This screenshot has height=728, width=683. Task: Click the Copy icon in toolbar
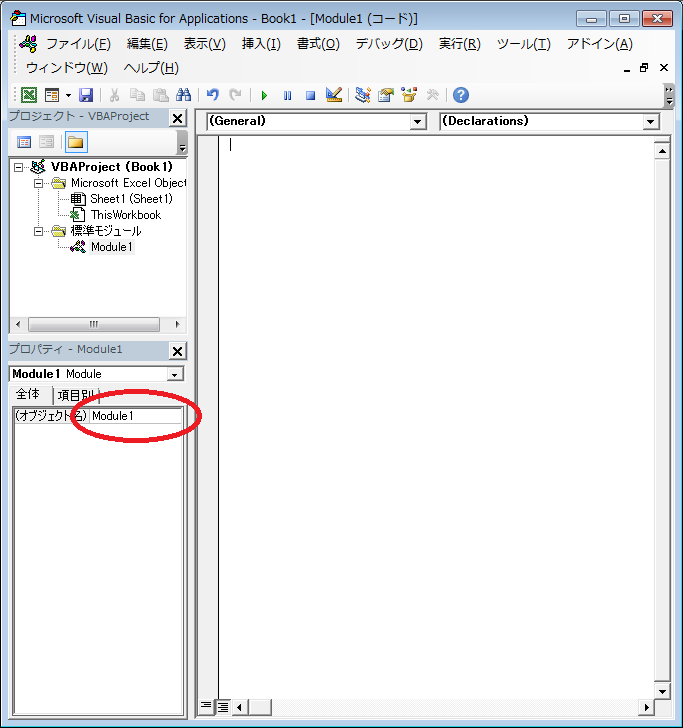(137, 95)
